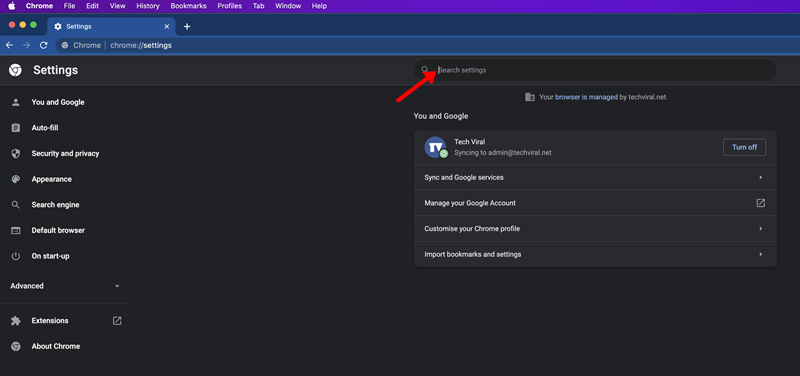This screenshot has width=800, height=376.
Task: Click the Chrome site info icon in address bar
Action: pos(65,45)
